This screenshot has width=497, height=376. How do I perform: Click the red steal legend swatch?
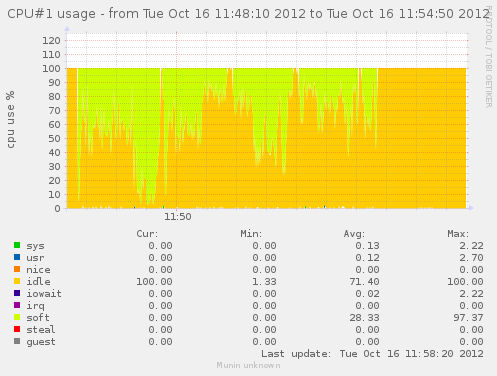[17, 329]
